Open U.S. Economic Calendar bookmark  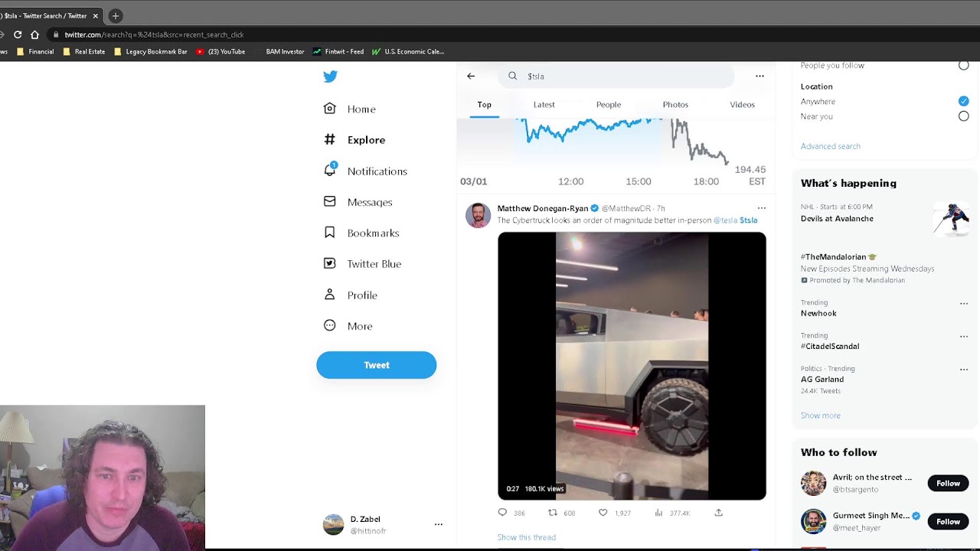point(408,51)
